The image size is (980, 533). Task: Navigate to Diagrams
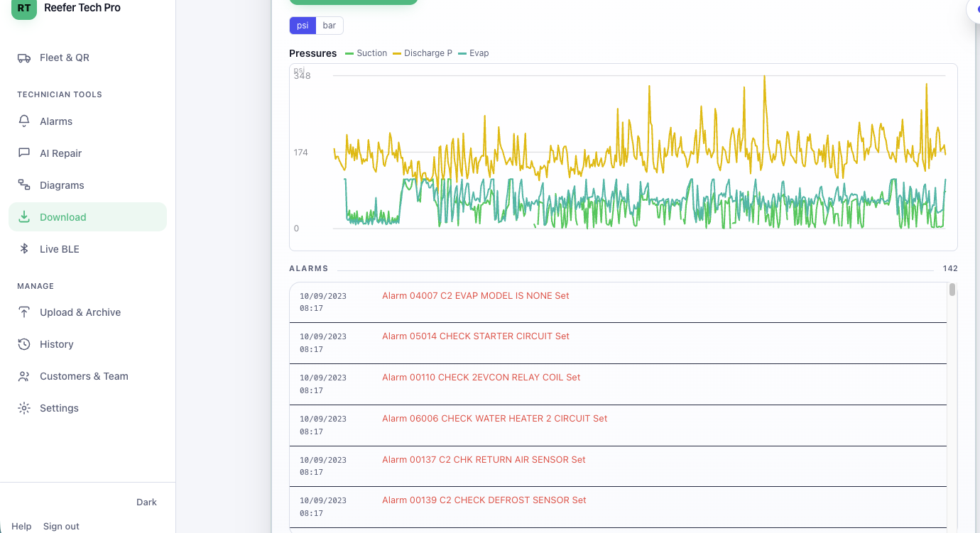click(88, 185)
